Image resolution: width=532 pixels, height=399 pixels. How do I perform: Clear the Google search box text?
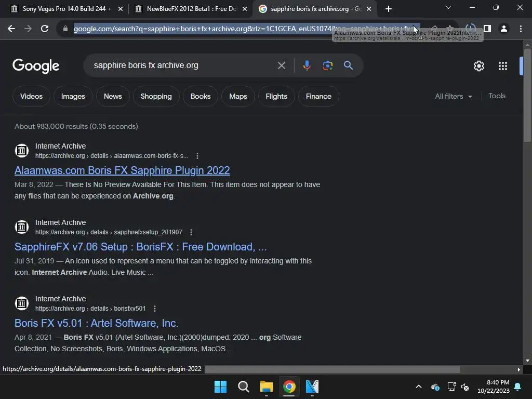coord(281,65)
